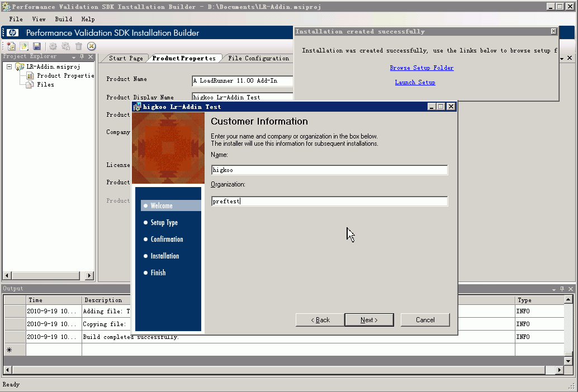Open the View menu
The image size is (578, 392).
tap(39, 19)
